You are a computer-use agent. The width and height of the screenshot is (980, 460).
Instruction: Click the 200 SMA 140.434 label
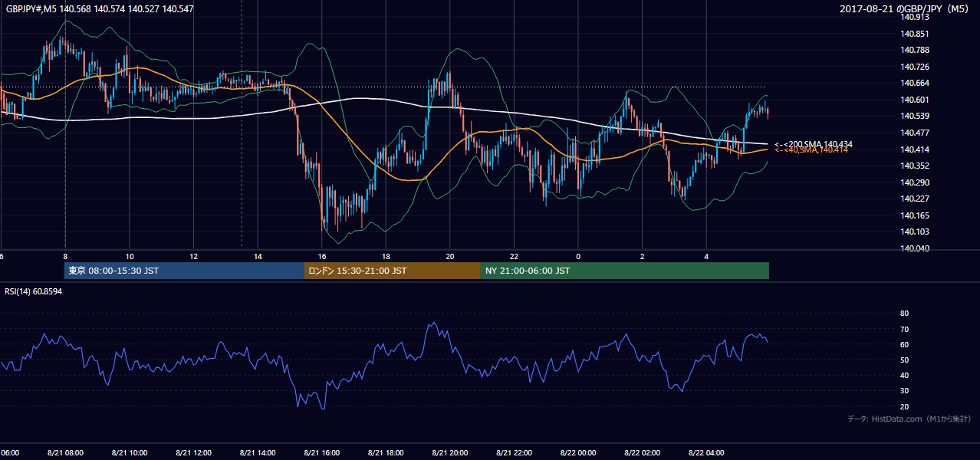pos(814,144)
